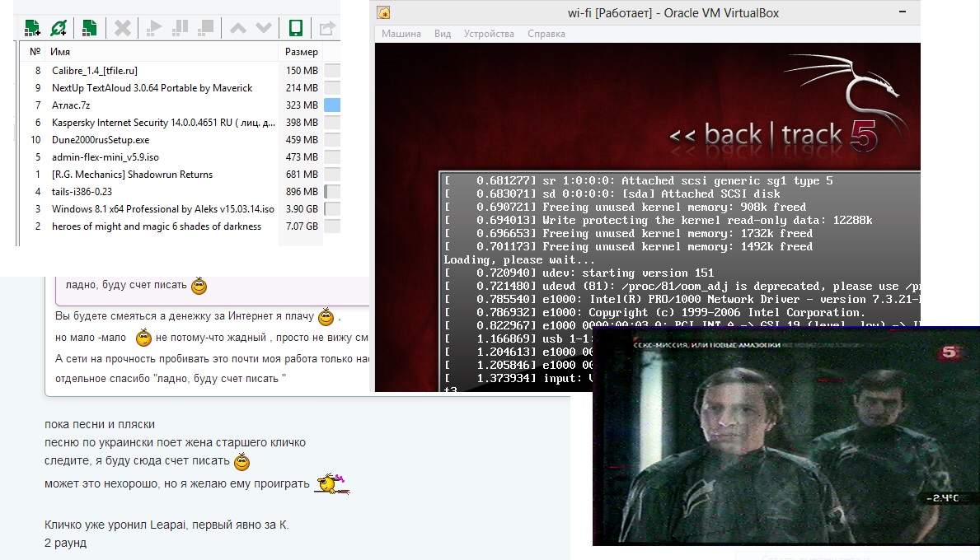Click the smiley after 'следите, я буду сюда счет писать'

(241, 462)
